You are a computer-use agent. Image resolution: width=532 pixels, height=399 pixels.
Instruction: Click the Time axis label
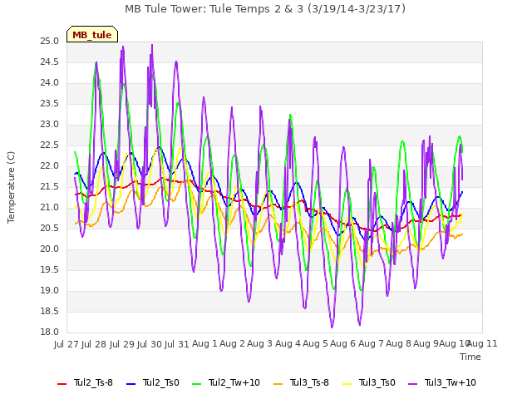[x=470, y=357]
